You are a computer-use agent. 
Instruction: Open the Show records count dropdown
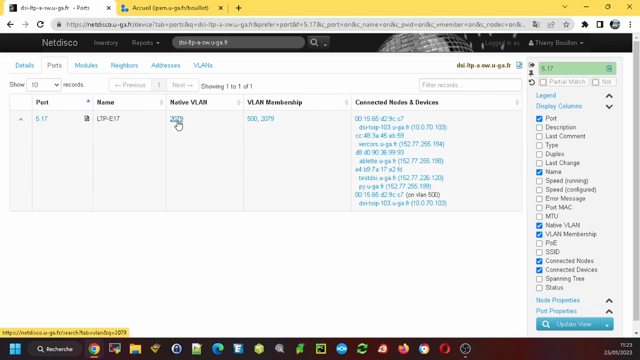[x=44, y=85]
